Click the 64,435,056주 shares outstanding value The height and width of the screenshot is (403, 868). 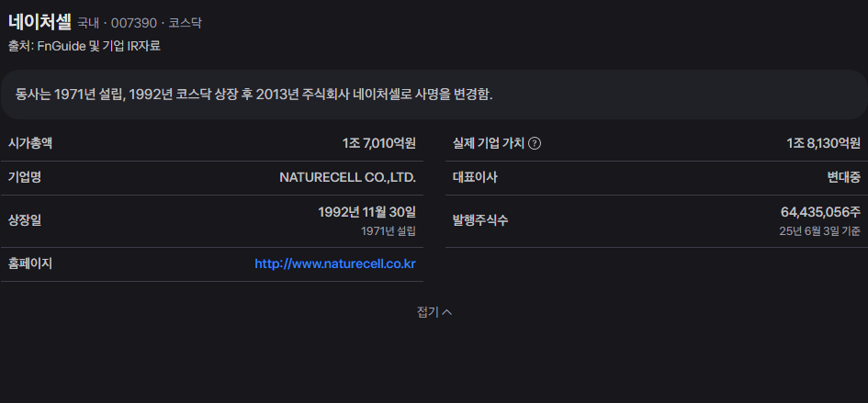pyautogui.click(x=821, y=212)
